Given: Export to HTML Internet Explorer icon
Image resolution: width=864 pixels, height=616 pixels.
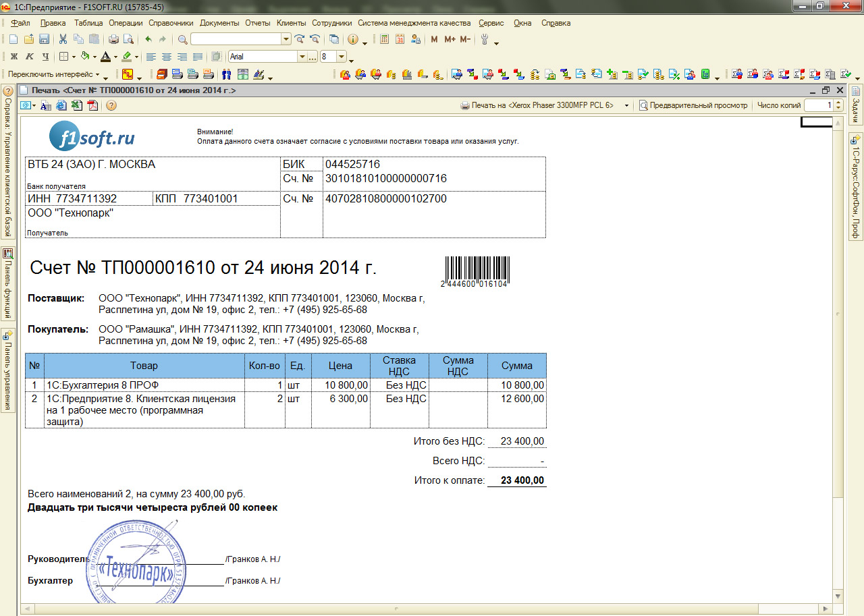Looking at the screenshot, I should tap(61, 105).
